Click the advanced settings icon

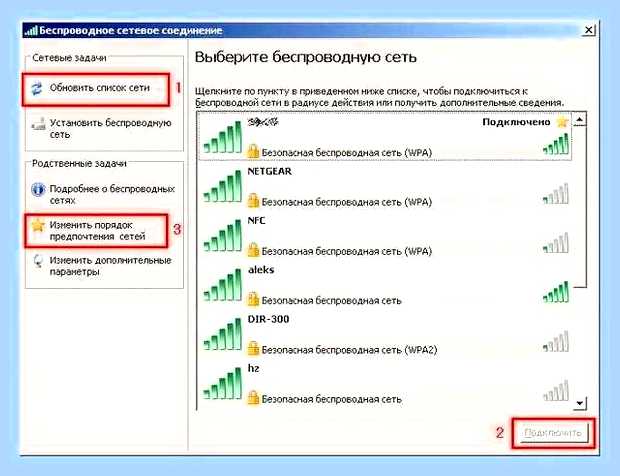point(38,261)
